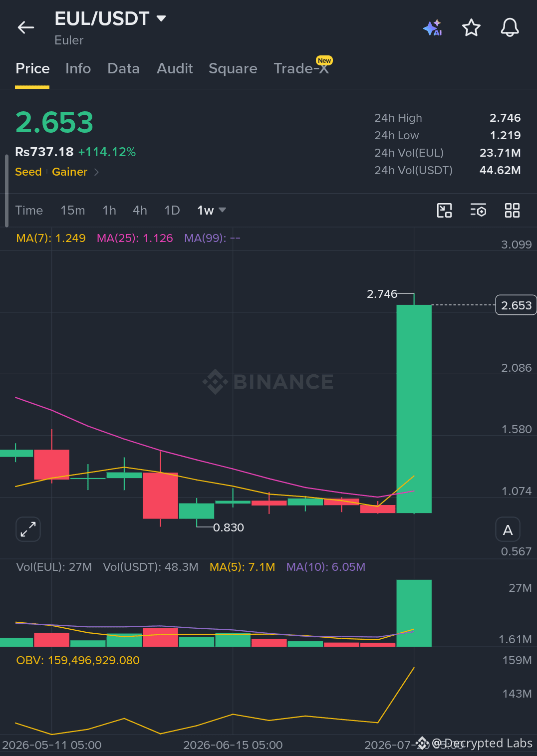Image resolution: width=537 pixels, height=756 pixels.
Task: Open price alerts with the bell icon
Action: click(x=510, y=27)
